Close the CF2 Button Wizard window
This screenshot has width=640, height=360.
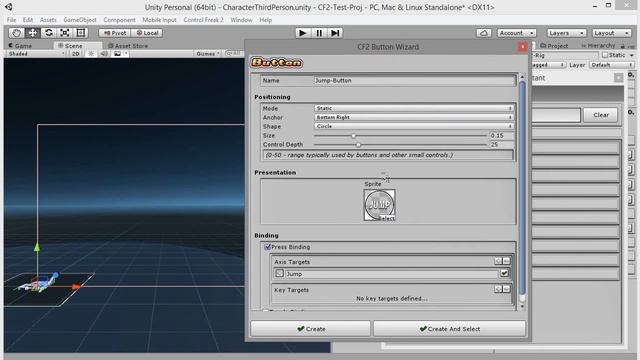(x=522, y=47)
